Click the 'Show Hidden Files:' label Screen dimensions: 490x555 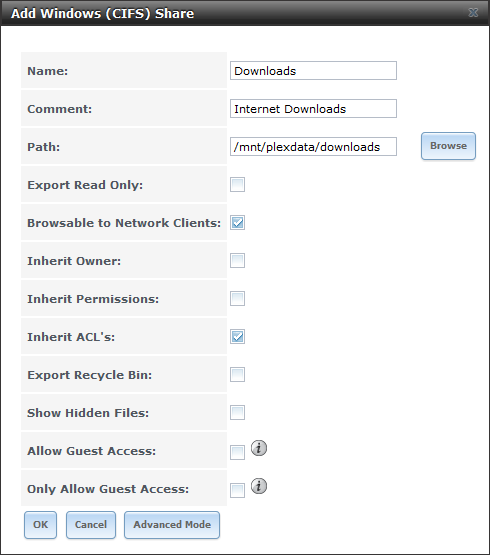[x=88, y=413]
